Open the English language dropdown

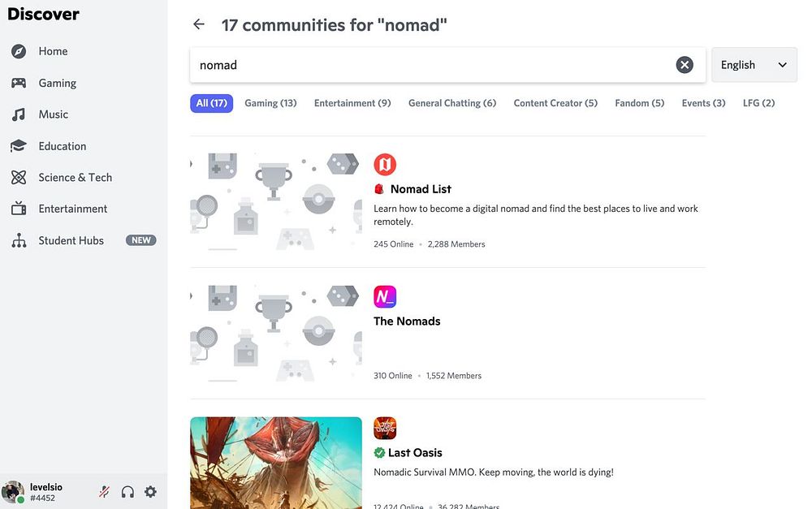tap(754, 65)
